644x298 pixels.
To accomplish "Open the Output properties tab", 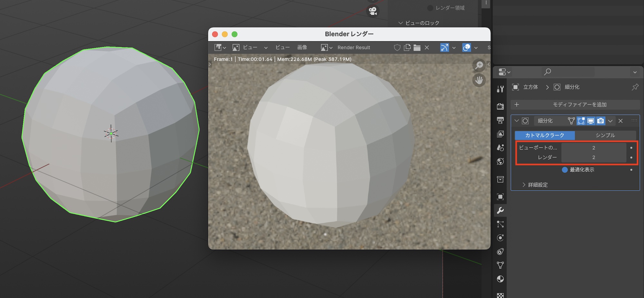I will click(500, 120).
